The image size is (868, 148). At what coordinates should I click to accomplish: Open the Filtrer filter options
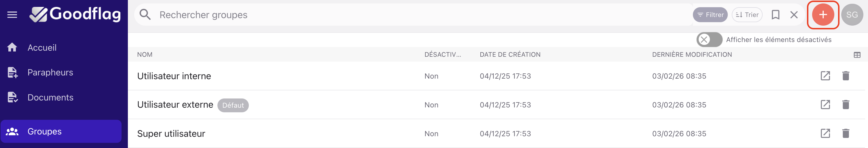tap(710, 15)
